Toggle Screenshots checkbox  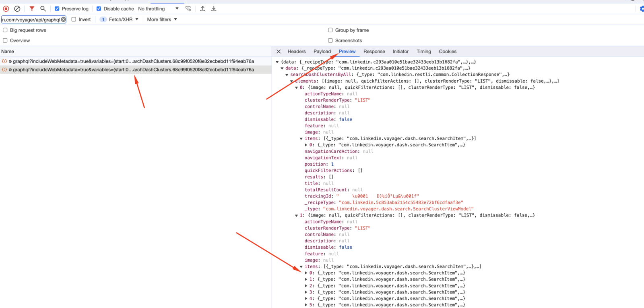click(330, 40)
